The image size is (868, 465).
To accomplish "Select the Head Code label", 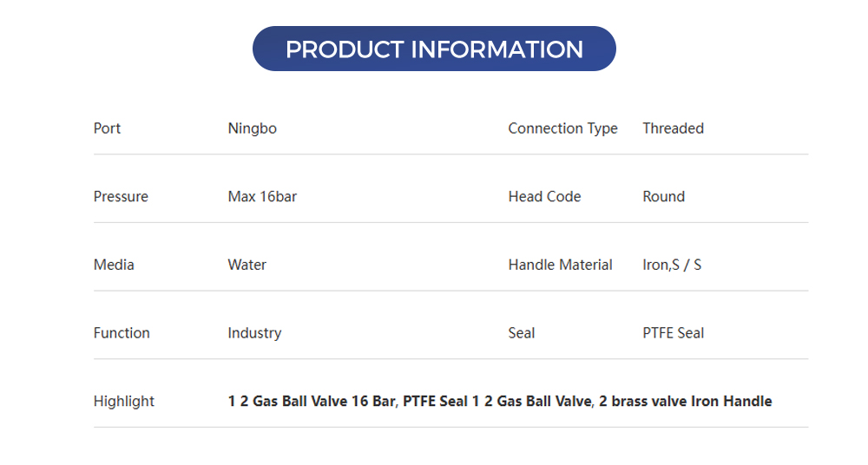I will tap(544, 197).
